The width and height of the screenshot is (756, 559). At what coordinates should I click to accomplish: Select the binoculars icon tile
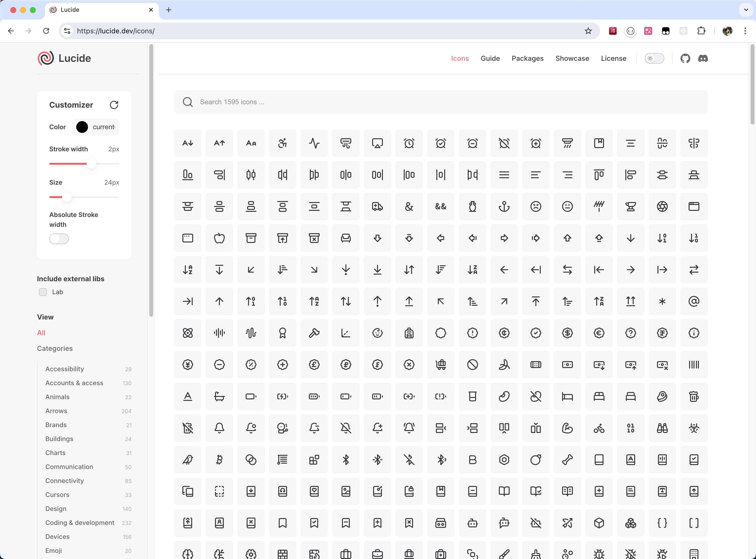point(662,428)
